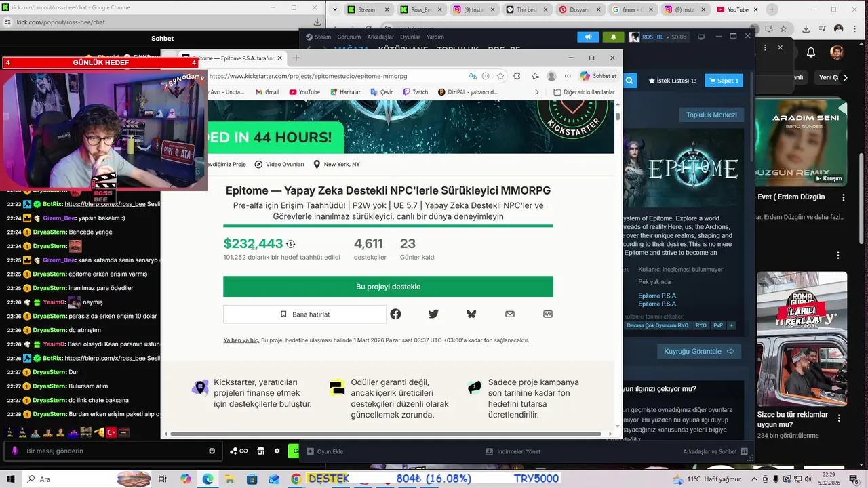This screenshot has width=868, height=488.
Task: Click the currency conversion icon beside $232,443
Action: 291,244
